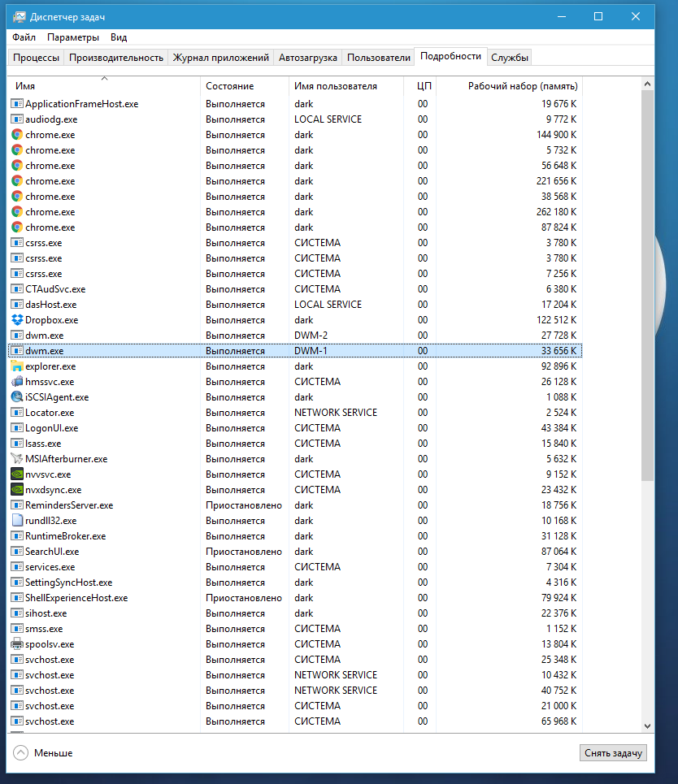Click the RuntimeBroker.exe process icon
Image resolution: width=678 pixels, height=784 pixels.
coord(17,536)
